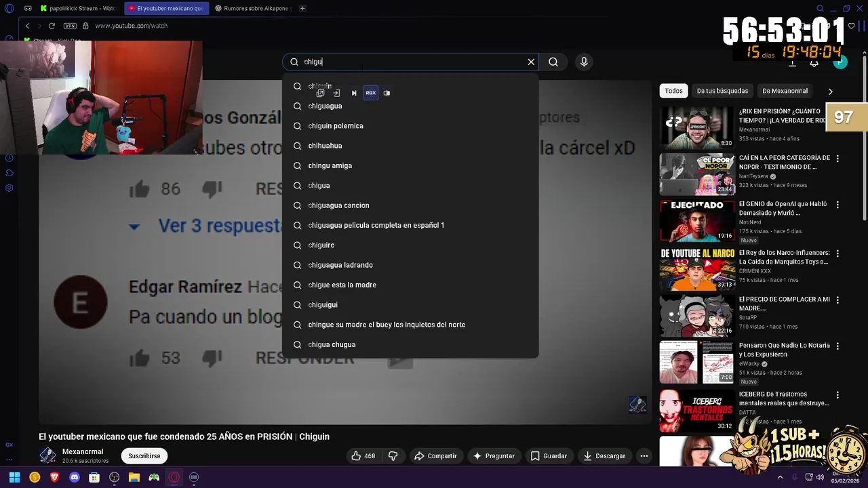
Task: Click the Mexanormal channel avatar
Action: point(47,455)
